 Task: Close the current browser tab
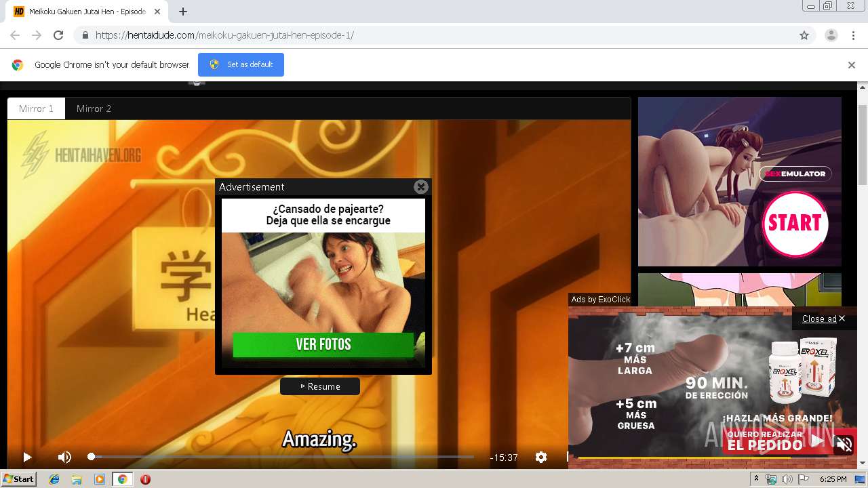(156, 12)
